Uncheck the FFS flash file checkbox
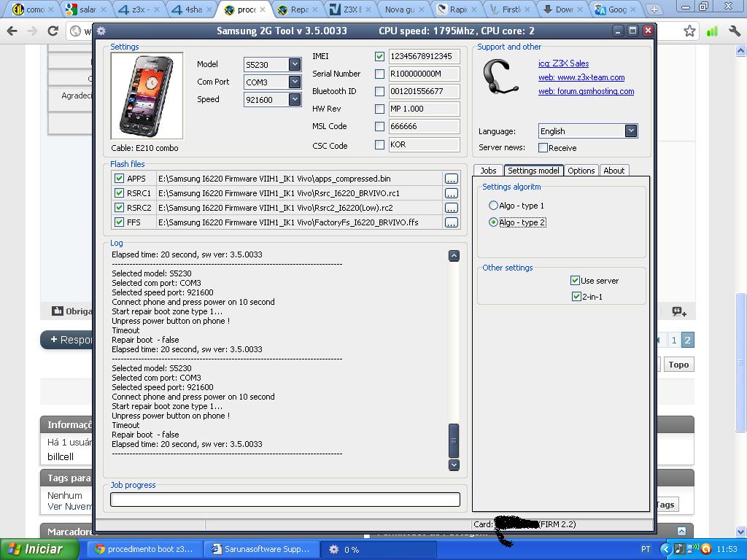The image size is (747, 560). pos(119,222)
